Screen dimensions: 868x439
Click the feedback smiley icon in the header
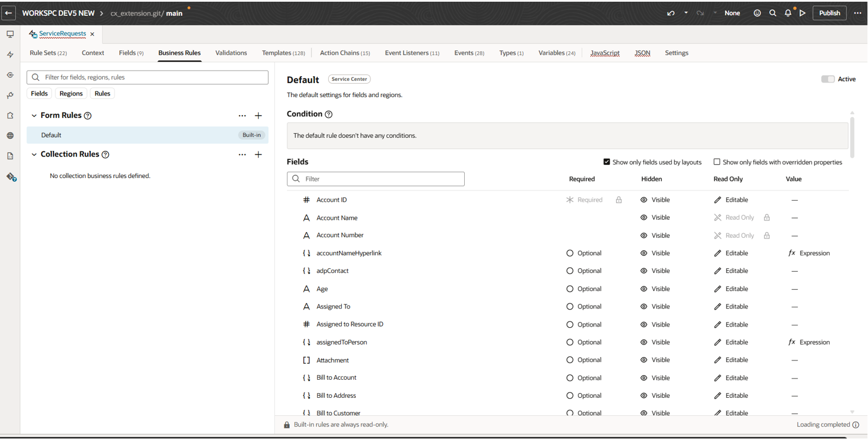tap(757, 12)
